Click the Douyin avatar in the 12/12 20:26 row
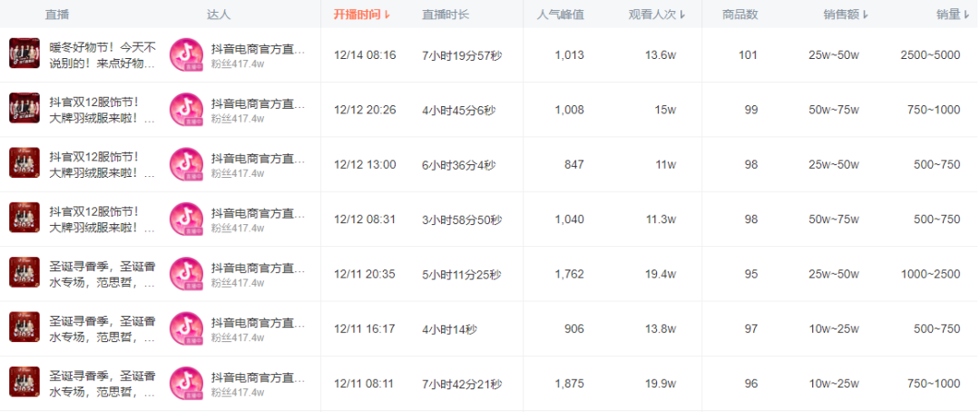Image resolution: width=980 pixels, height=412 pixels. pos(187,110)
